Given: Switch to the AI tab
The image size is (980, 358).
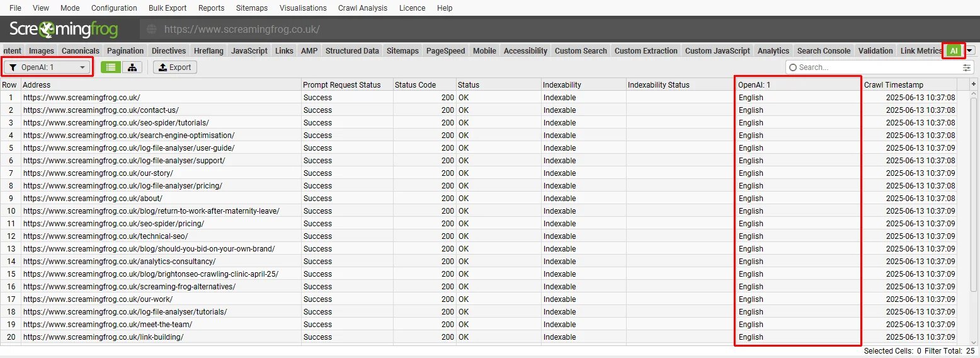Looking at the screenshot, I should point(954,51).
